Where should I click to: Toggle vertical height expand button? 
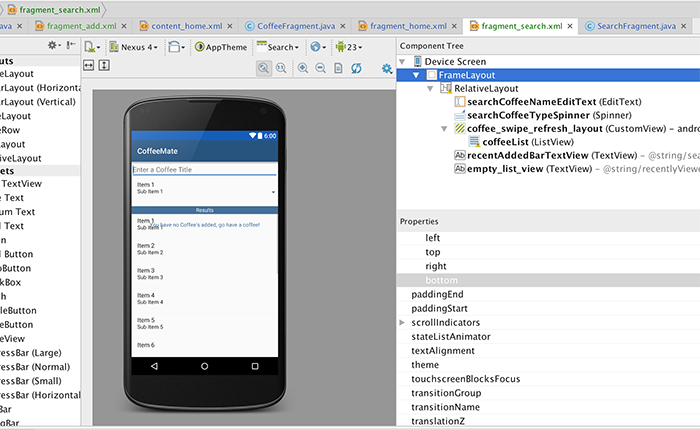[104, 66]
